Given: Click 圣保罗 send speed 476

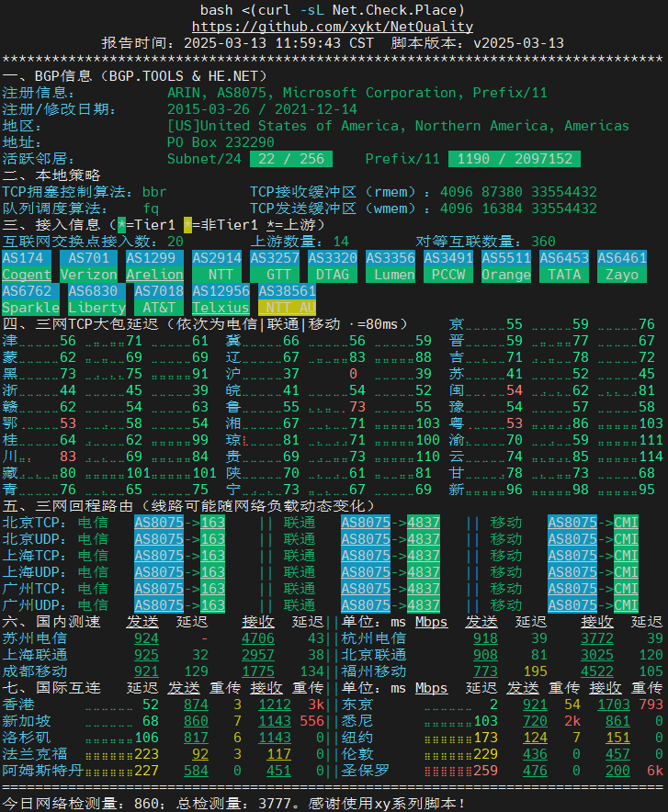Looking at the screenshot, I should point(535,771).
